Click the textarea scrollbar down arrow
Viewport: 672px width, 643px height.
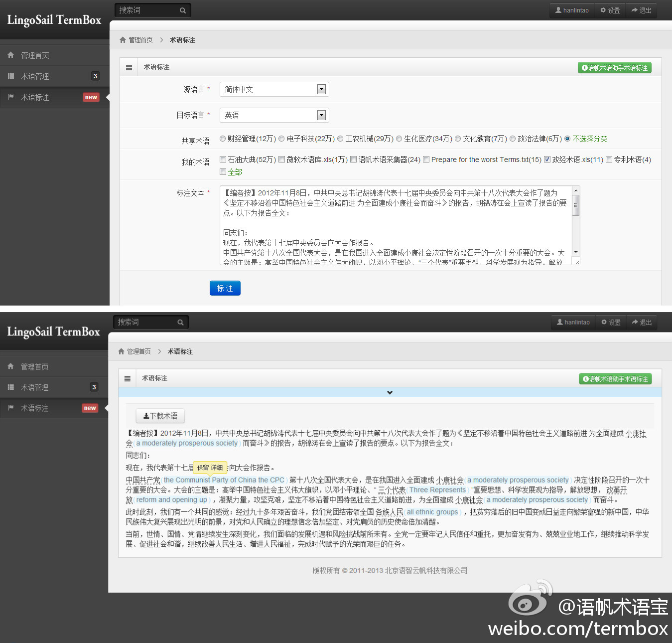tap(576, 252)
